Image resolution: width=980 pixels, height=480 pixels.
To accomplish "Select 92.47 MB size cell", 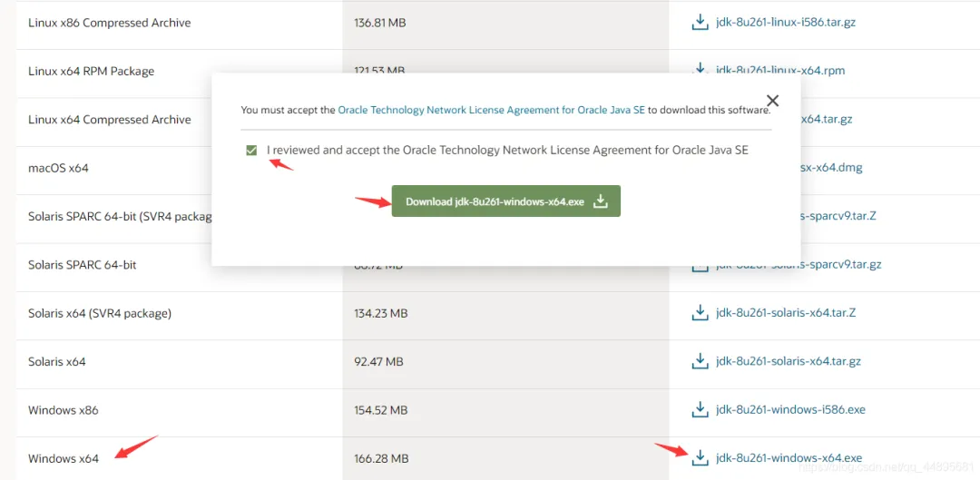I will click(x=378, y=362).
